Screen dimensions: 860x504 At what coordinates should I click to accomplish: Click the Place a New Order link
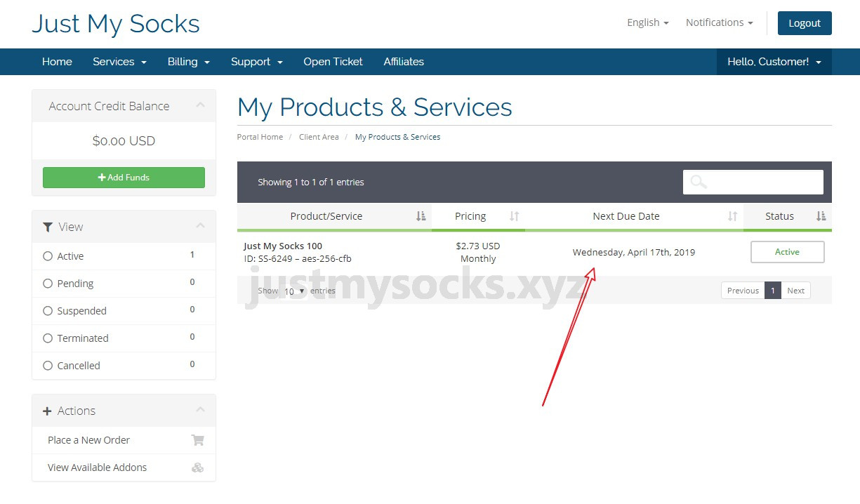(x=89, y=440)
